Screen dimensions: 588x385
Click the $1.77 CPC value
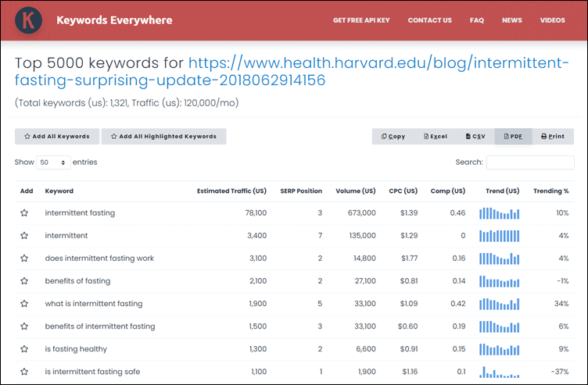[409, 258]
